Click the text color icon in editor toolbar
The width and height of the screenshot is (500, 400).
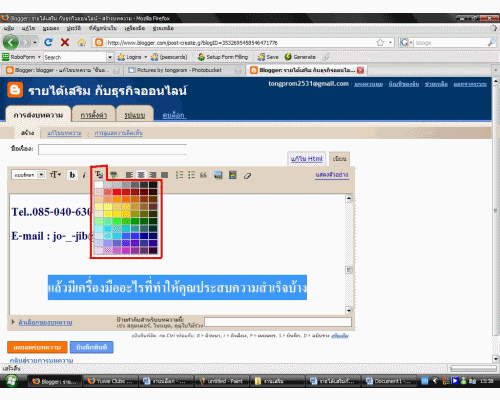click(x=99, y=174)
